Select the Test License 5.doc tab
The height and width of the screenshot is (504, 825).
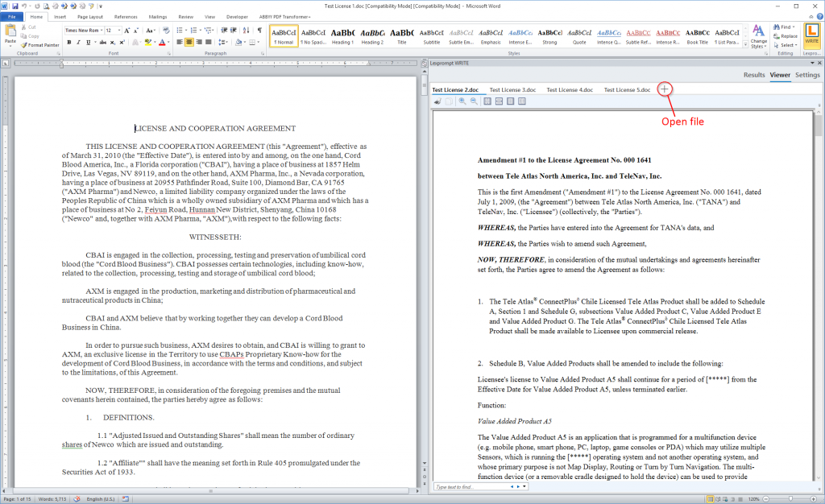tap(627, 90)
